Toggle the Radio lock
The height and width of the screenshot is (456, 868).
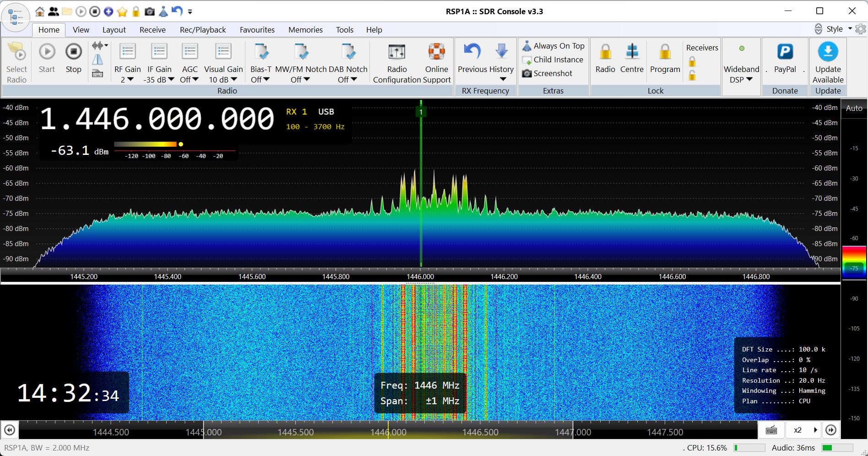(x=605, y=52)
